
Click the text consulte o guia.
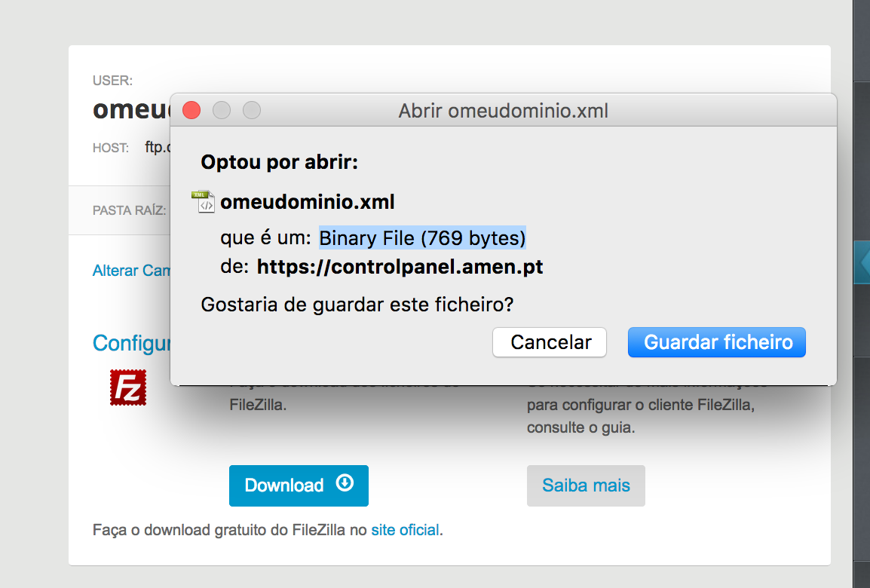pos(581,427)
